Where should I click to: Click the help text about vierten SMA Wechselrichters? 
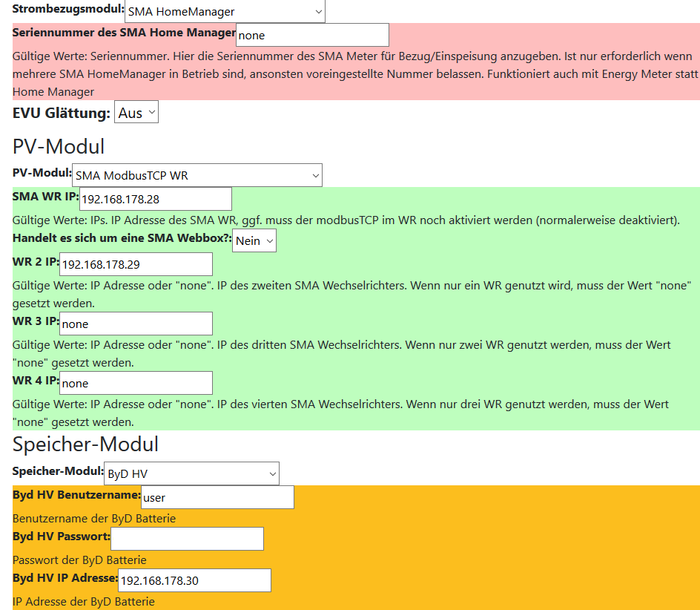(x=340, y=413)
